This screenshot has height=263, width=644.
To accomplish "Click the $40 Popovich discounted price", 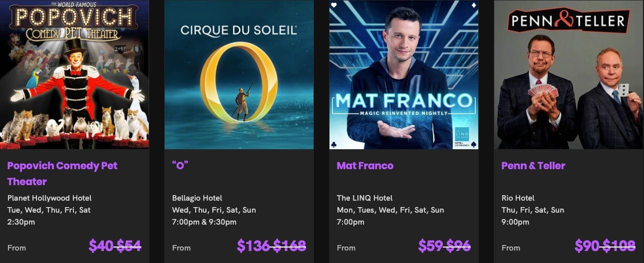I will 101,246.
